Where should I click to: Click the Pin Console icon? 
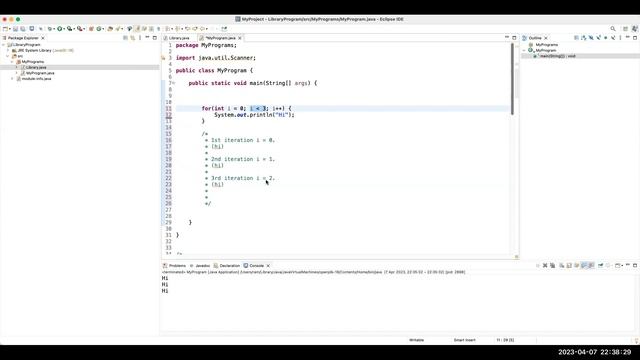tap(600, 265)
